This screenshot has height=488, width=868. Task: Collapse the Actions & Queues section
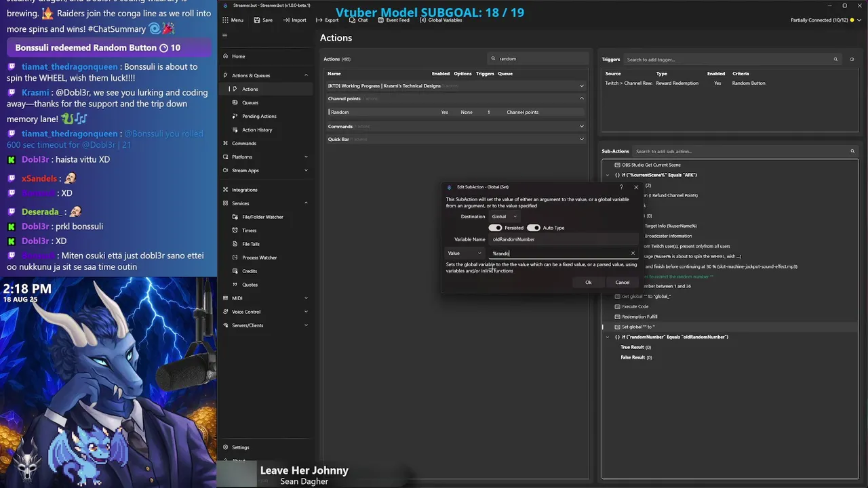(x=306, y=75)
